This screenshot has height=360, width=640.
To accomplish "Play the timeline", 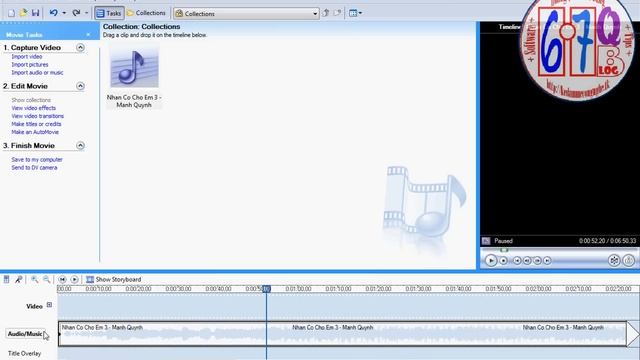I will (74, 280).
